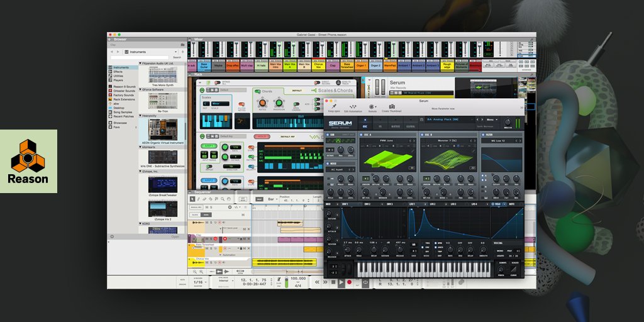Toggle the Bypass All switch in rack
Screen dimensions: 644x322
[217, 83]
